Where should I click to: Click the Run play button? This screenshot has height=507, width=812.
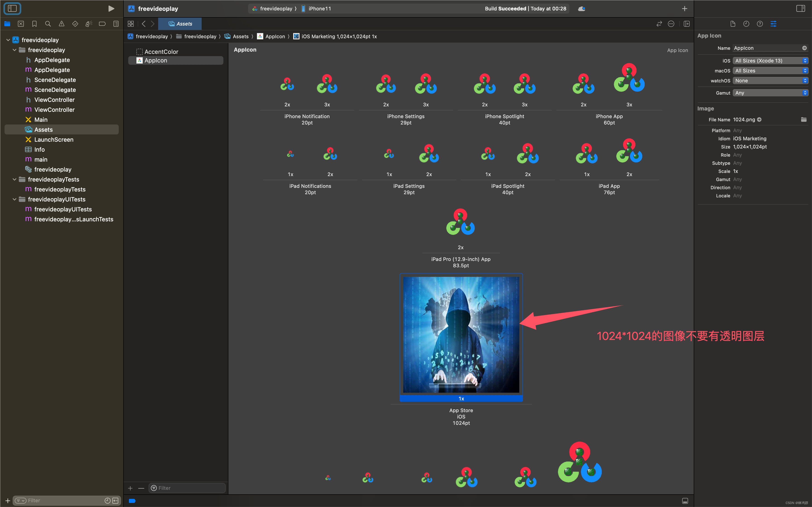coord(111,9)
